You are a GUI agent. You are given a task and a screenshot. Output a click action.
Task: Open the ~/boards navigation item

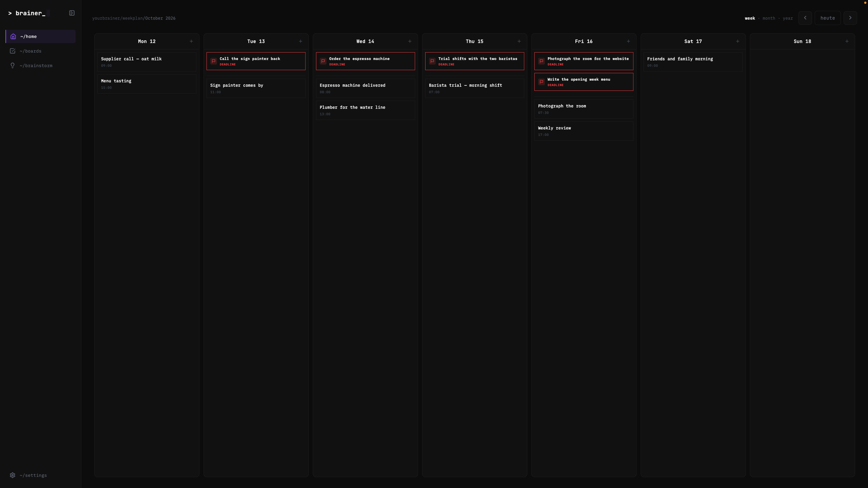click(x=41, y=51)
